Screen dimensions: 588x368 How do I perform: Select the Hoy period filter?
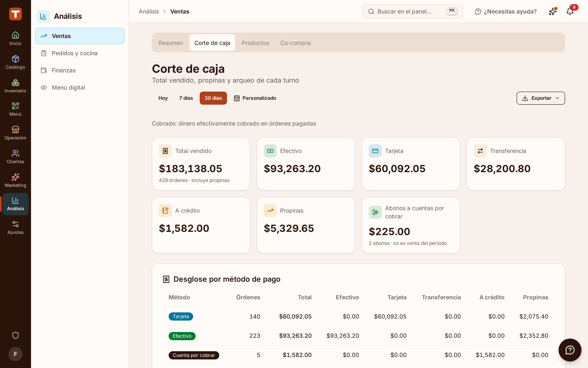click(x=163, y=98)
